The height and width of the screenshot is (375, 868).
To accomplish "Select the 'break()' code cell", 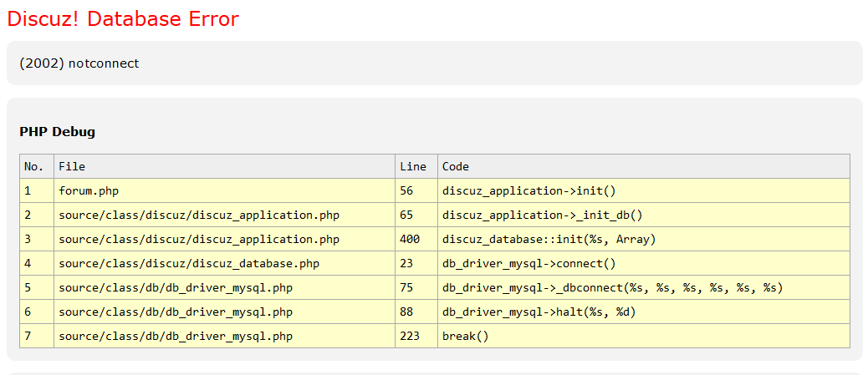I will click(x=644, y=337).
